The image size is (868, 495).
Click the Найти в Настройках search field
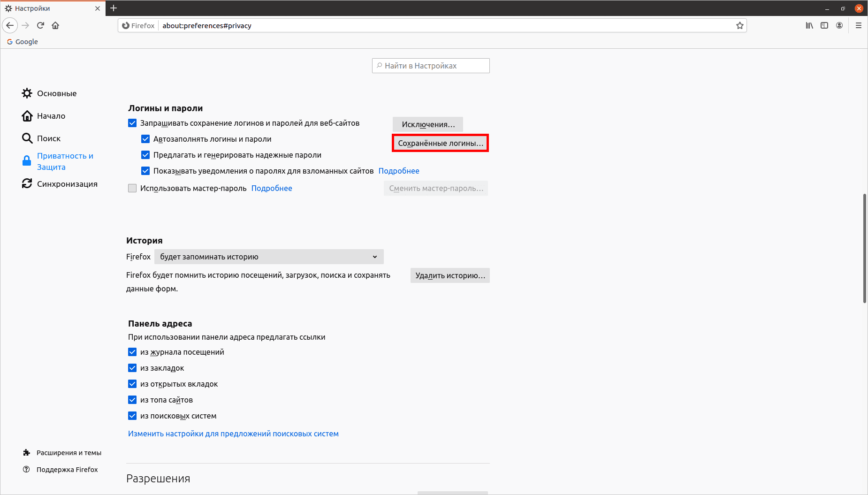click(431, 66)
